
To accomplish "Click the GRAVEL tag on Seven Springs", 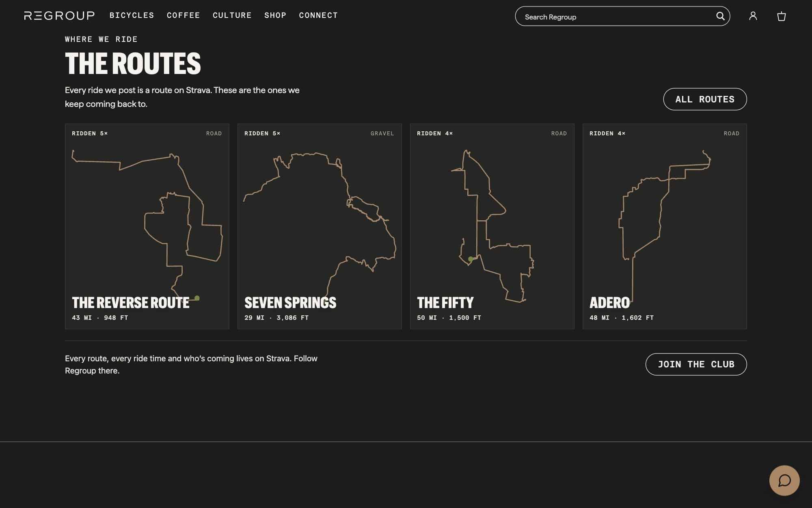I will 382,133.
